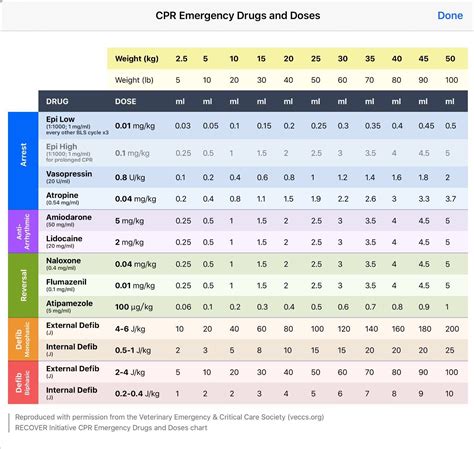
Task: Tap the Done button
Action: tap(450, 15)
